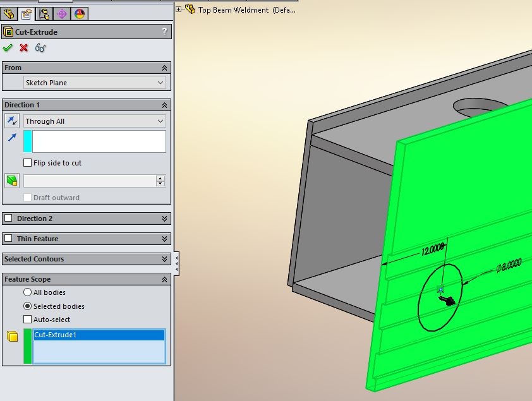Expand the Selected Contours section

[164, 260]
